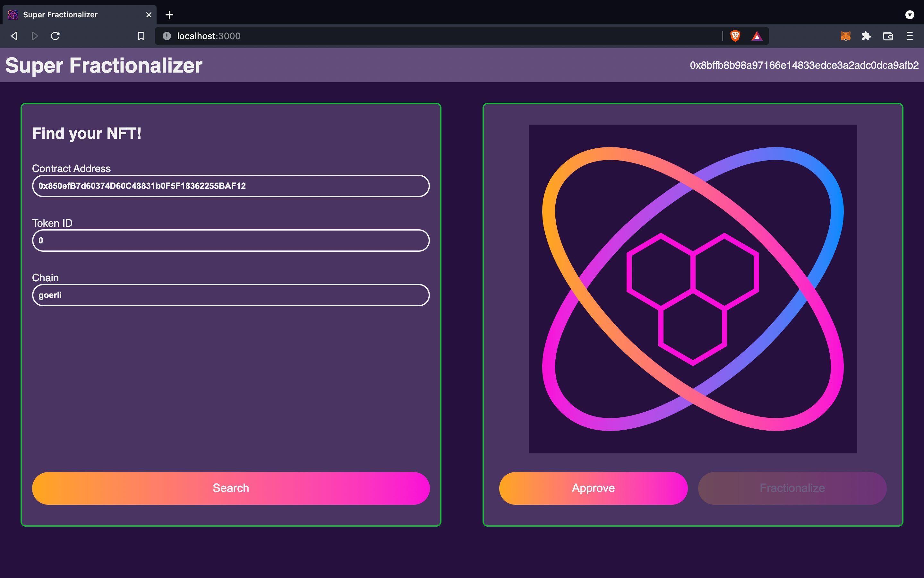Click the Token ID input field
Viewport: 924px width, 578px height.
coord(231,241)
